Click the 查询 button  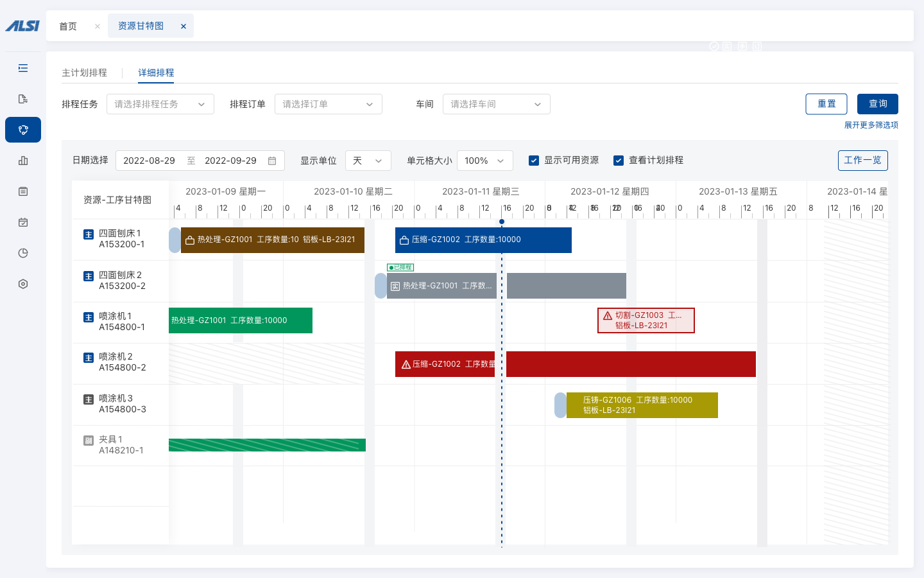(x=878, y=104)
